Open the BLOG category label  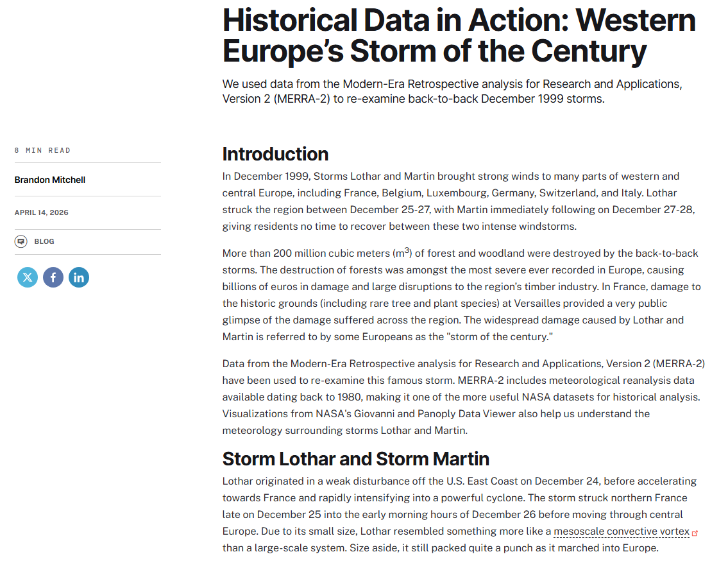44,241
